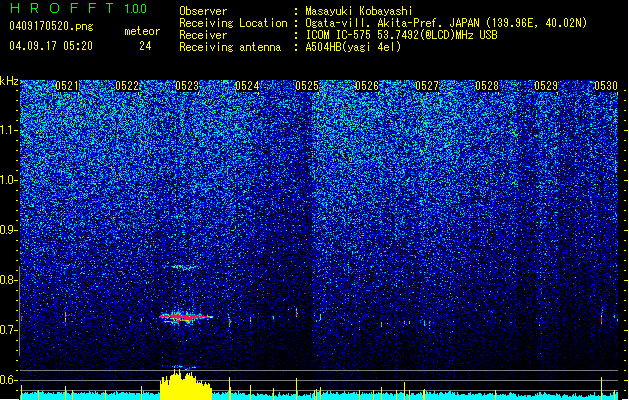Click the 'Receiver' field label

[203, 35]
